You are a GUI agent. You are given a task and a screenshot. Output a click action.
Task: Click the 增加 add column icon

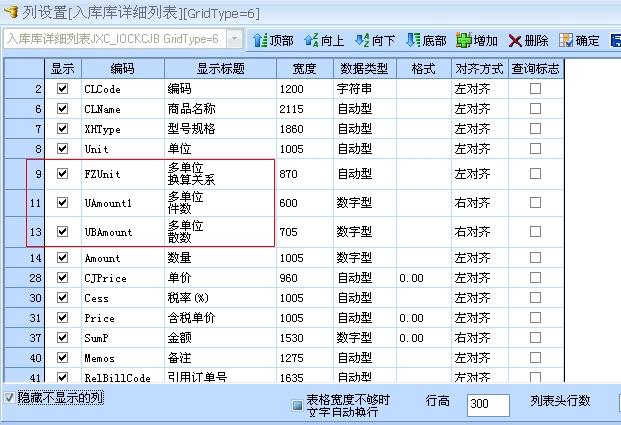[x=464, y=40]
